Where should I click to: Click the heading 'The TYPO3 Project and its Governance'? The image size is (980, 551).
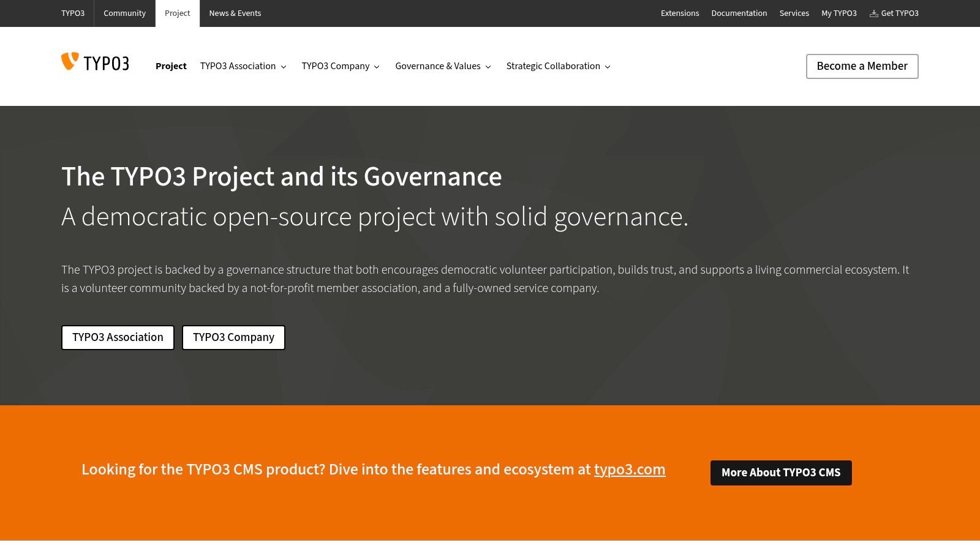(282, 177)
